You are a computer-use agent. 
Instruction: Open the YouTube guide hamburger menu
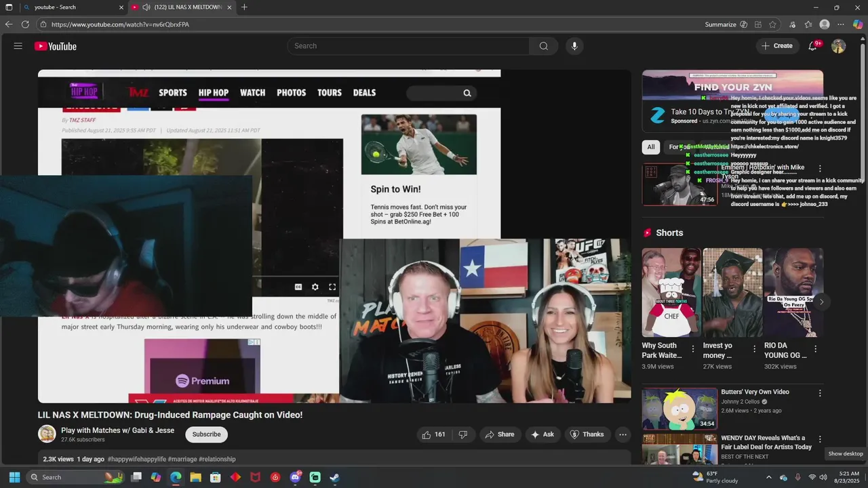18,46
